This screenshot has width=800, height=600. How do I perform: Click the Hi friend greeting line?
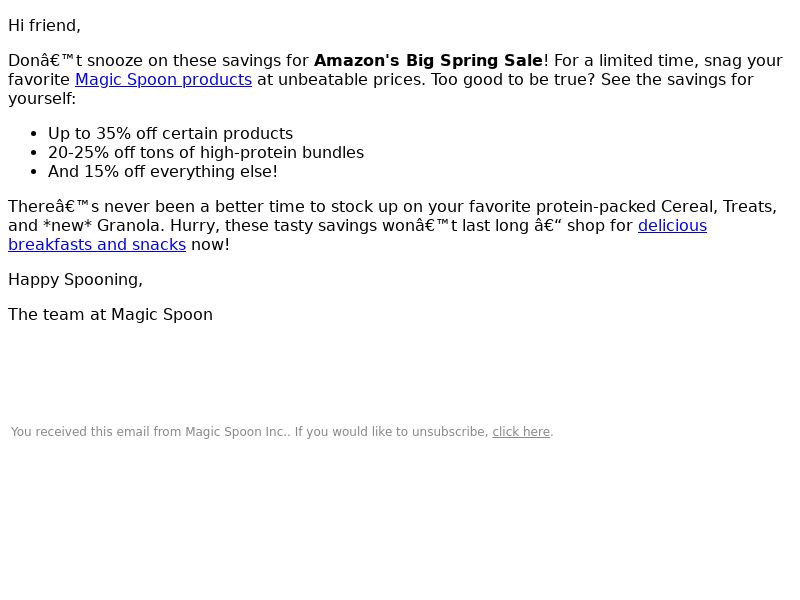(44, 26)
